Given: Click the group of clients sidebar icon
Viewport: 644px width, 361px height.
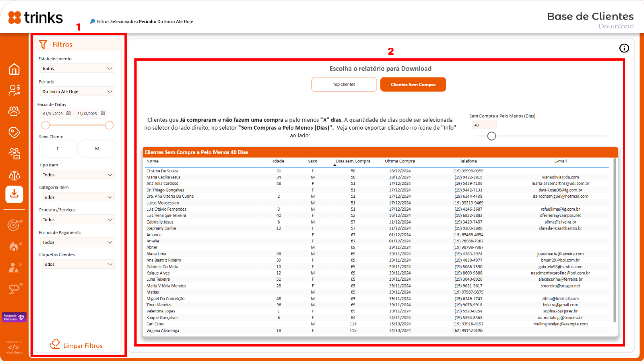Looking at the screenshot, I should (x=14, y=111).
